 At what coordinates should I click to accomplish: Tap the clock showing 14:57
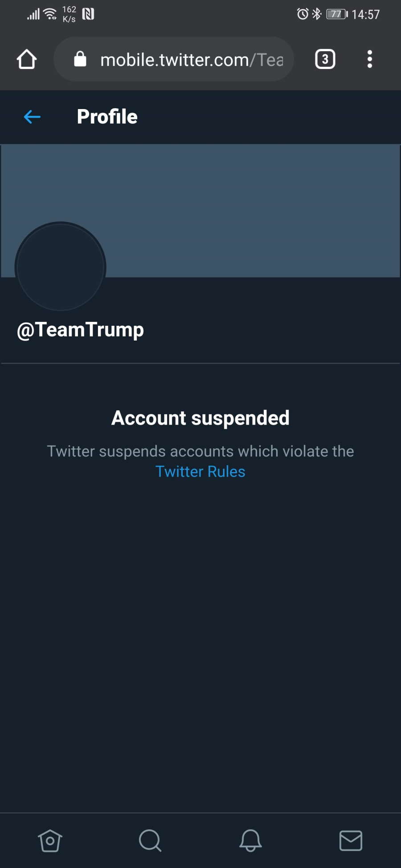pos(366,15)
